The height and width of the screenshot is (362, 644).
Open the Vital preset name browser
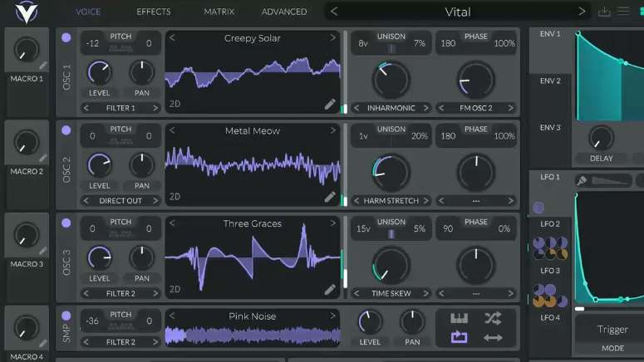tap(458, 12)
